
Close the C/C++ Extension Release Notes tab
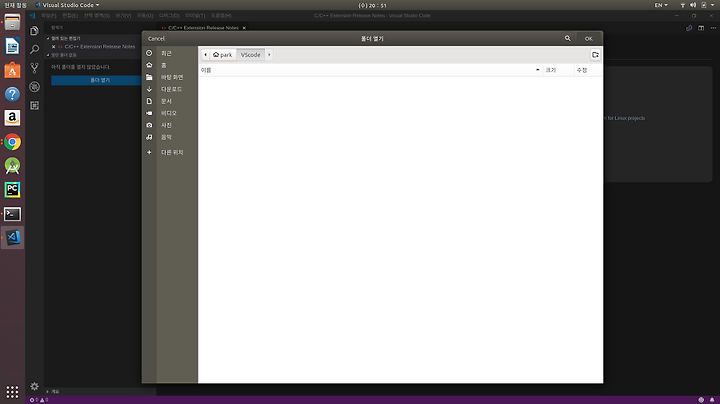click(x=244, y=28)
